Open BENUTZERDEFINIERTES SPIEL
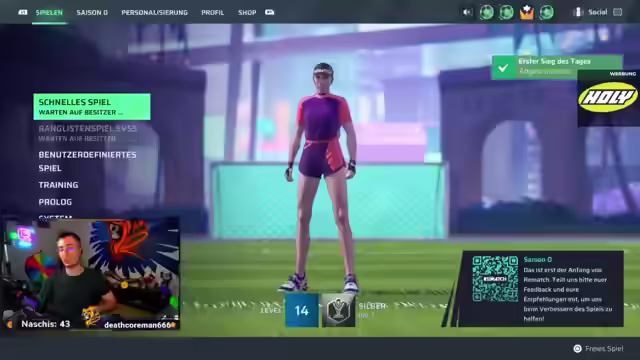 tap(87, 161)
